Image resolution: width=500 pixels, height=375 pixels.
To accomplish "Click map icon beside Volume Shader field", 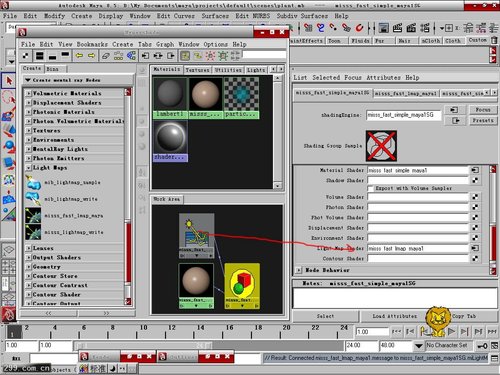I will pos(475,197).
